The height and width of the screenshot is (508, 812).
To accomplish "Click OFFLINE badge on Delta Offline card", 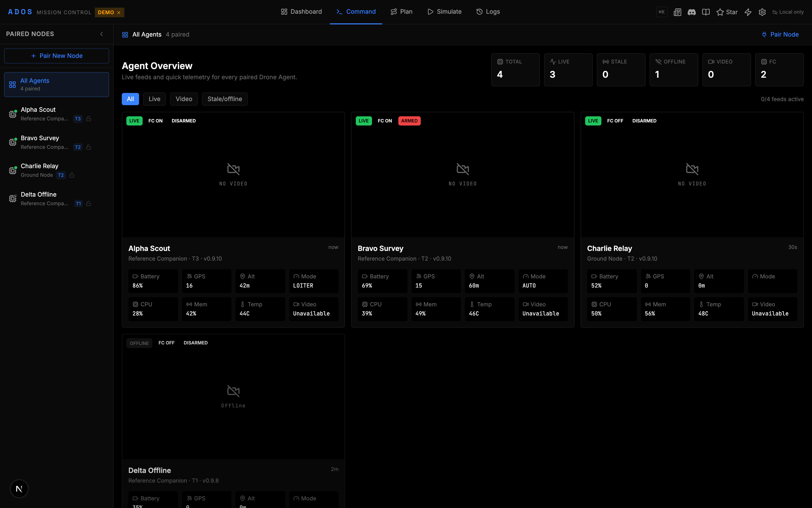I will point(139,343).
